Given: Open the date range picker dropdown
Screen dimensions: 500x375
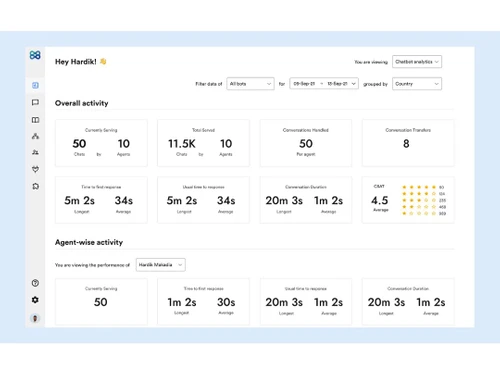Looking at the screenshot, I should (324, 84).
